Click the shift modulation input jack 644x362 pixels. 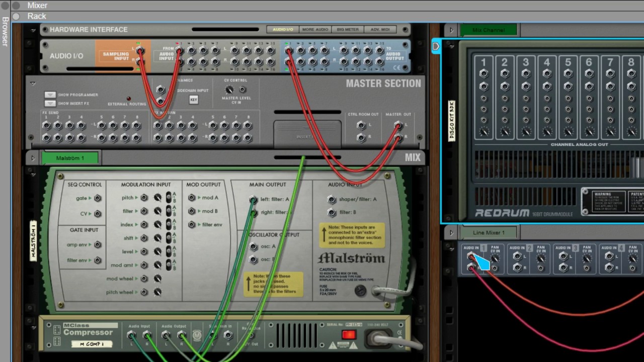pos(144,238)
